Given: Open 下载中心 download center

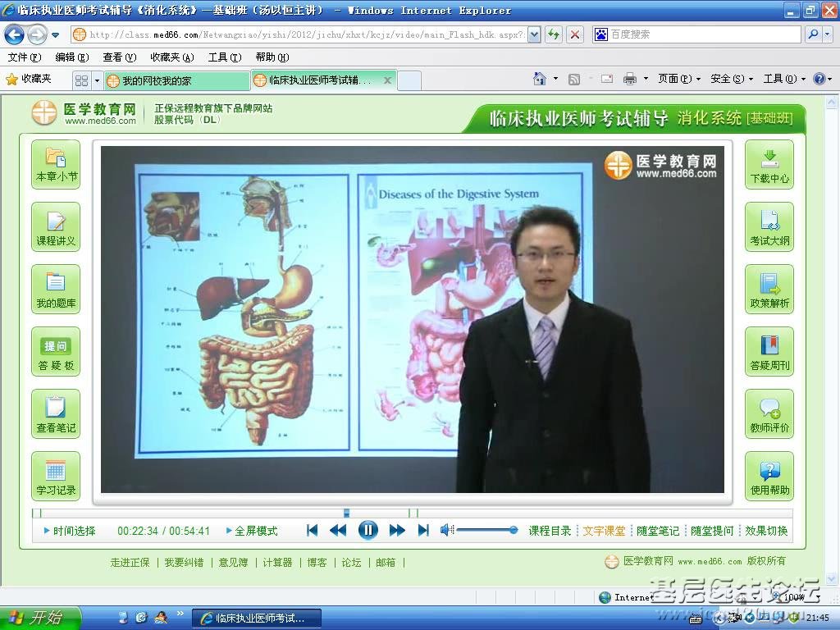Looking at the screenshot, I should [769, 164].
